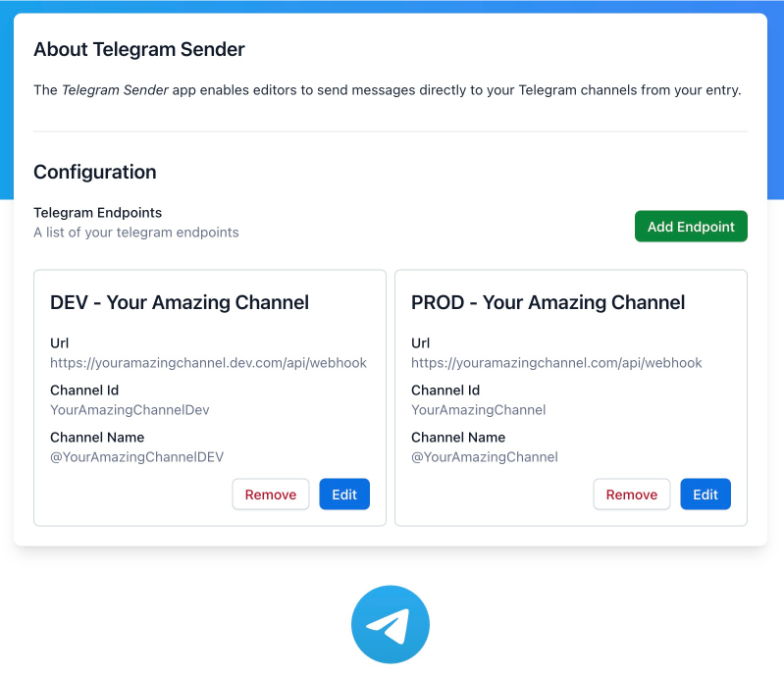
Task: Click the Configuration heading
Action: 95,172
